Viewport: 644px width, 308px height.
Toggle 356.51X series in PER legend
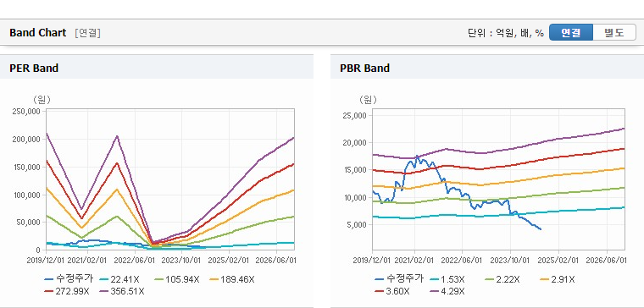pyautogui.click(x=121, y=291)
